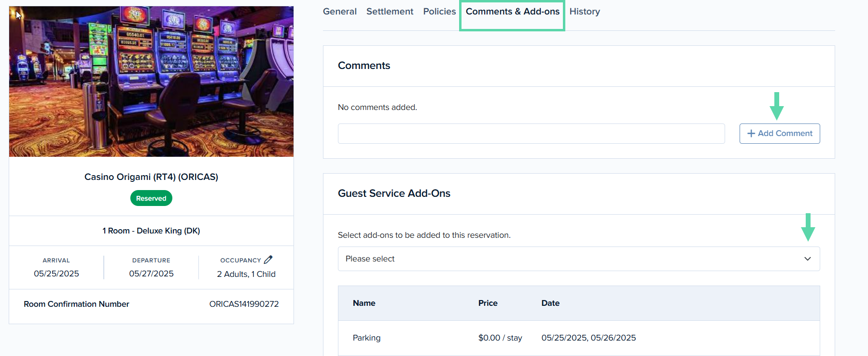Viewport: 868px width, 356px height.
Task: Click the Parking dates '05/25/2025, 05/26/2025'
Action: click(x=588, y=338)
